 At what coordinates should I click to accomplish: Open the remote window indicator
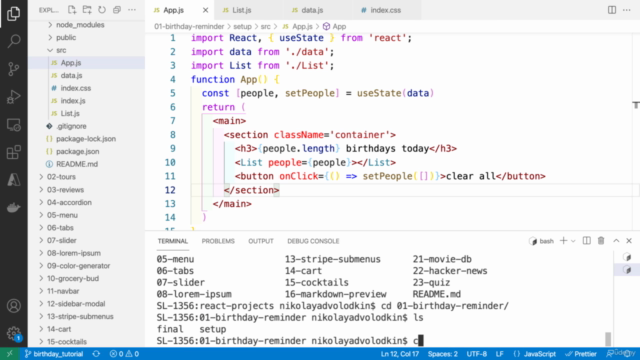tap(10, 354)
